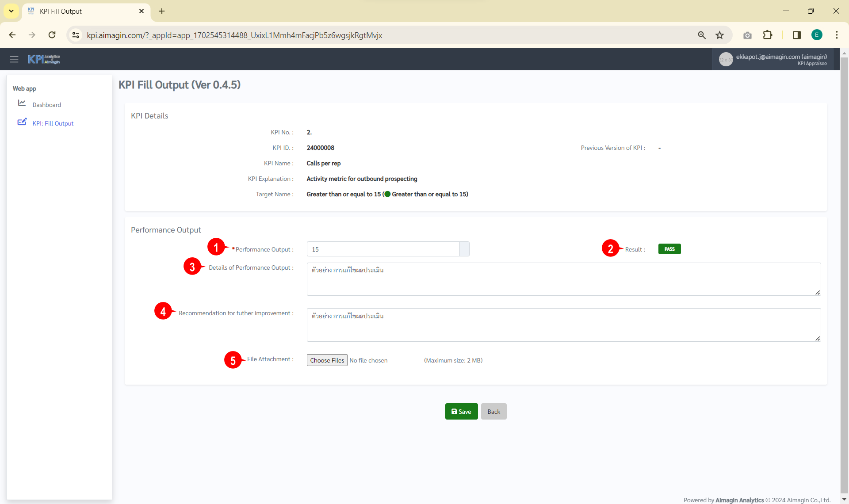Screen dimensions: 849x504
Task: Click the zoom magnifier icon in address bar
Action: click(x=702, y=35)
